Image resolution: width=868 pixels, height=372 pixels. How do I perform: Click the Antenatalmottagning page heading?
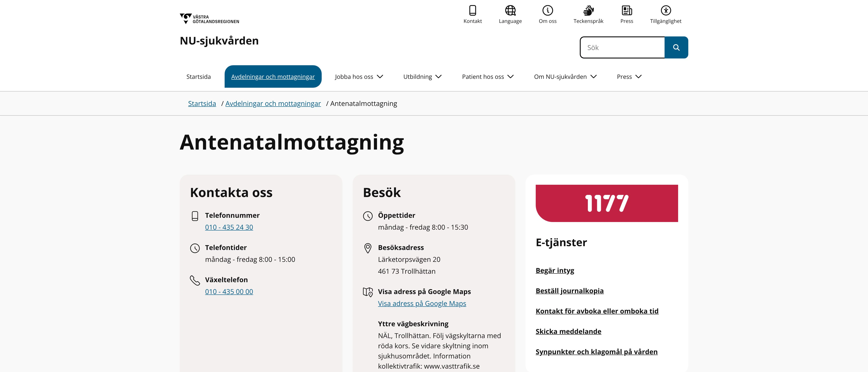tap(292, 143)
